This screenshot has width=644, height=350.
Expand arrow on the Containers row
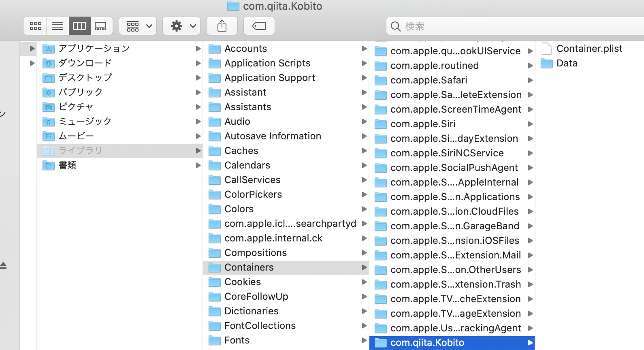[364, 267]
